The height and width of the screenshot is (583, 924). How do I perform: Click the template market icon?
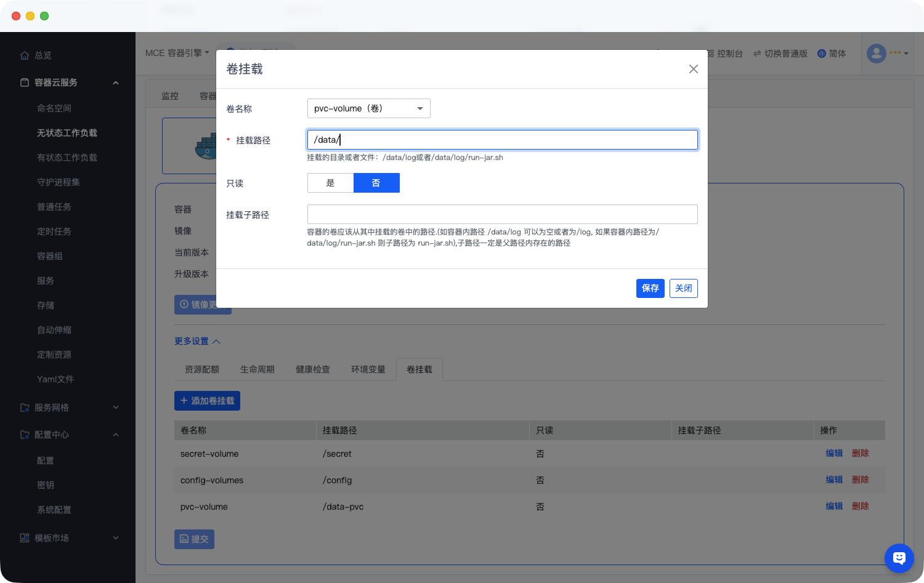[25, 538]
